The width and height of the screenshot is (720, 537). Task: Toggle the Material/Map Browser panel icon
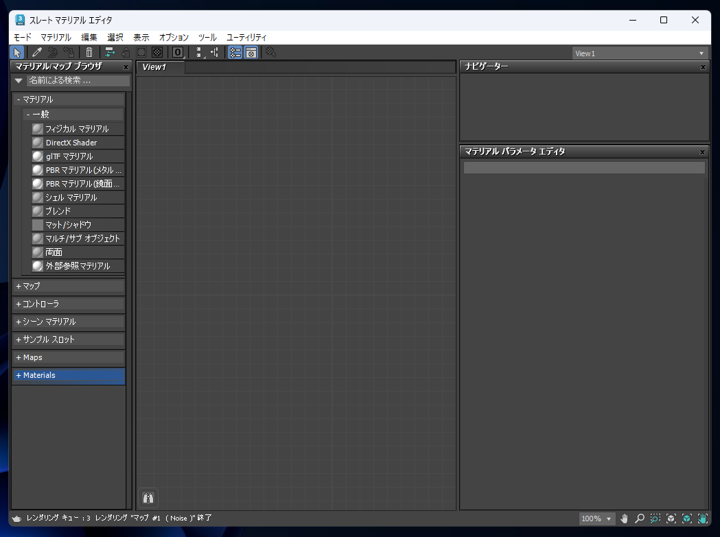click(x=235, y=52)
